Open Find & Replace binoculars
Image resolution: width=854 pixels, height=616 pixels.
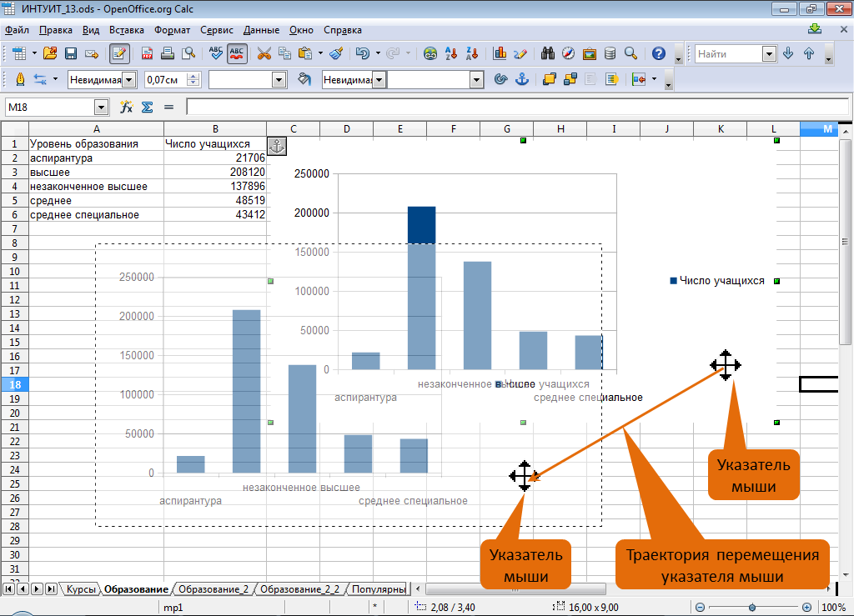(547, 53)
